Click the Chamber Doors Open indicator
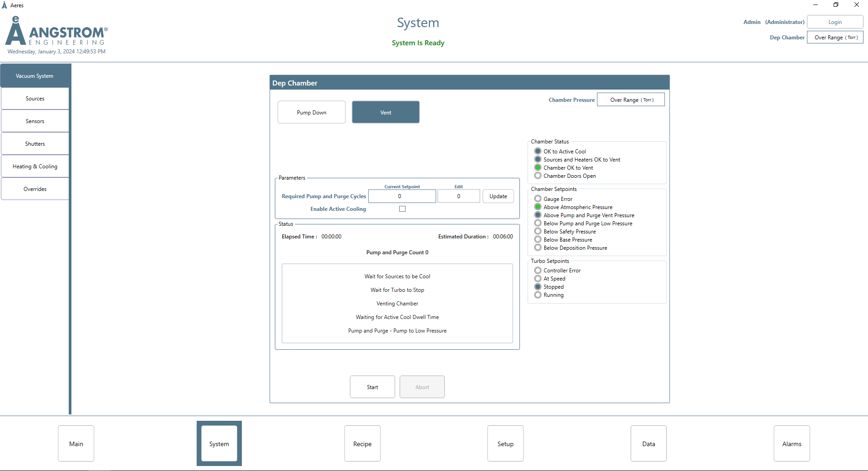The image size is (868, 471). coord(538,176)
